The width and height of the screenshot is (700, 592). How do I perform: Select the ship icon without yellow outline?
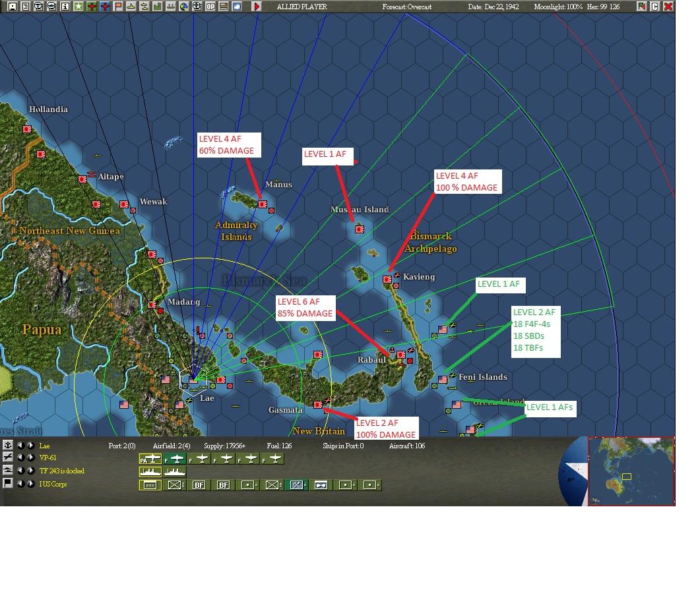pos(175,471)
